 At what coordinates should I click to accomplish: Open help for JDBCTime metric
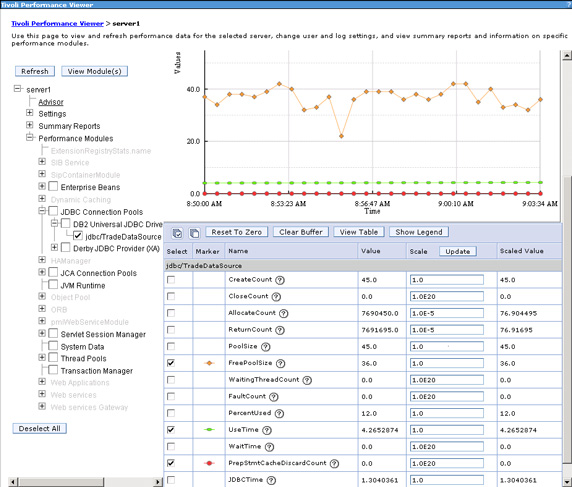point(271,480)
